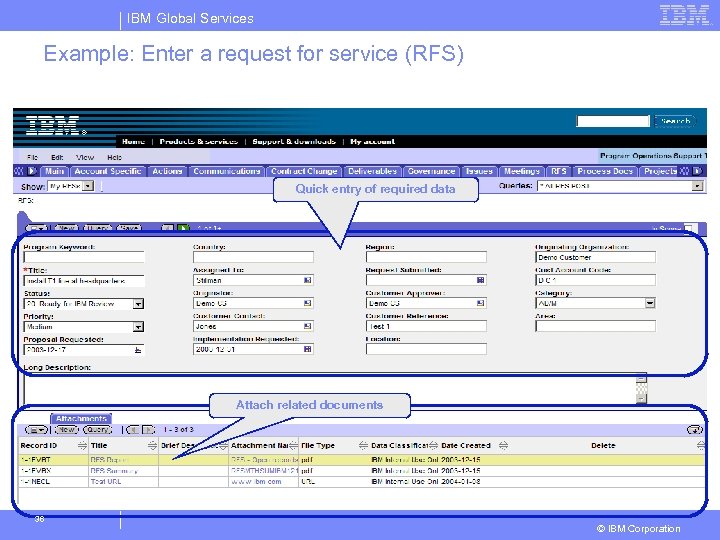Click Long Description scrollbar down arrow
Viewport: 720px width, 540px height.
641,399
